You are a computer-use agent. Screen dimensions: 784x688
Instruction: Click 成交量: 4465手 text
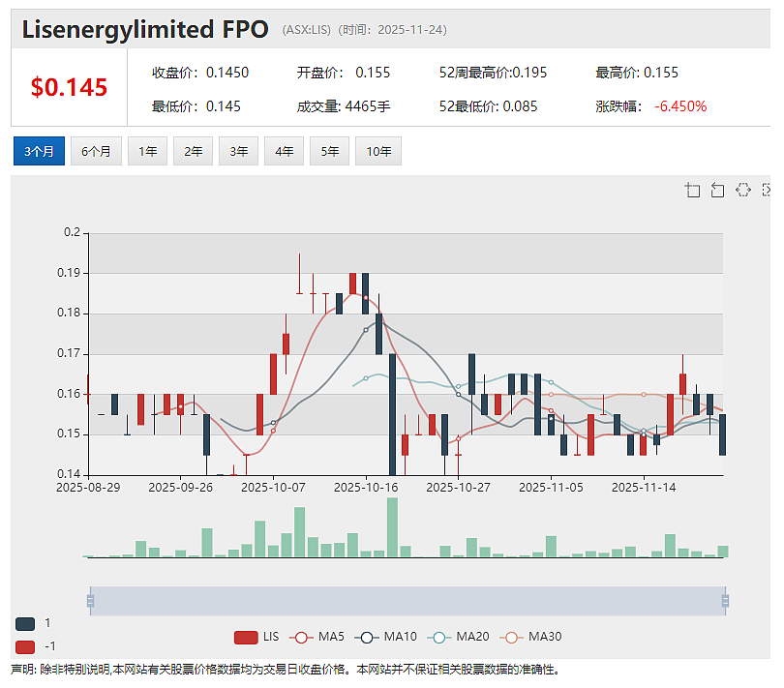coord(344,106)
